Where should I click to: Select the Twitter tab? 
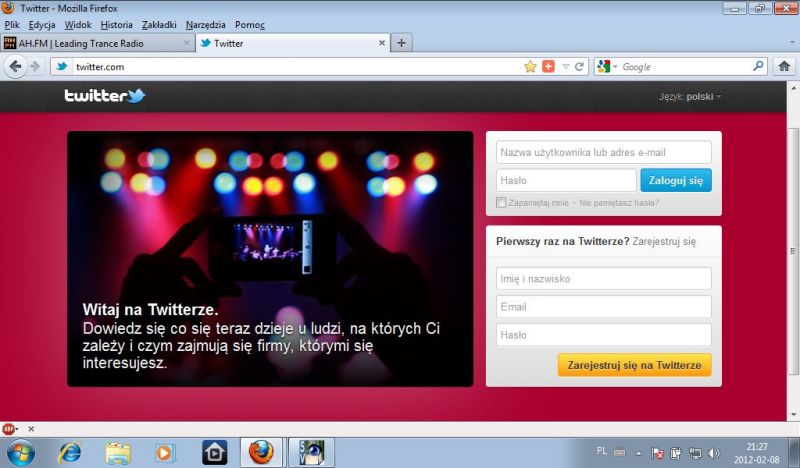(x=293, y=43)
